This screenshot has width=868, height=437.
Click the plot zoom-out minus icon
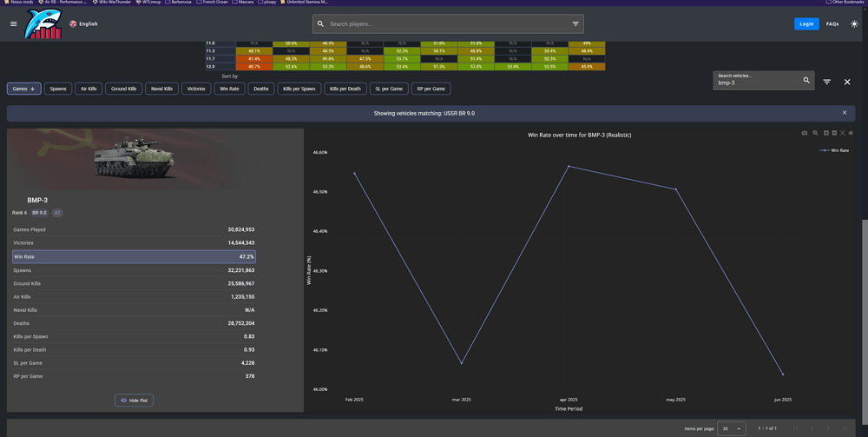834,133
